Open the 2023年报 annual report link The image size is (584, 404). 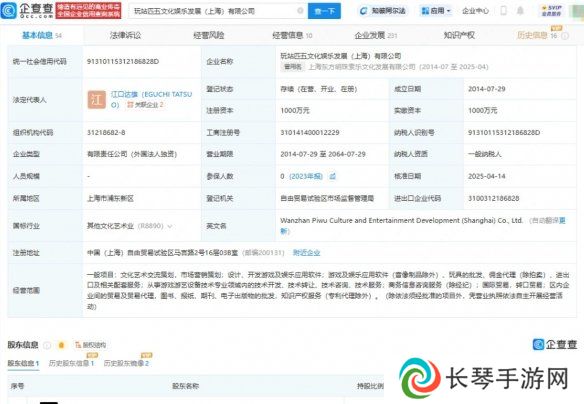click(306, 176)
